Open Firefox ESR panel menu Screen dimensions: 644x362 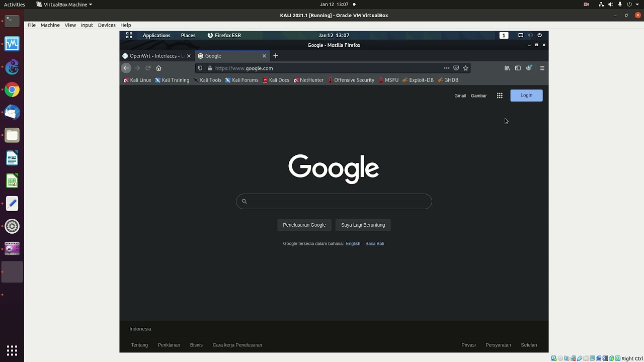click(x=224, y=35)
